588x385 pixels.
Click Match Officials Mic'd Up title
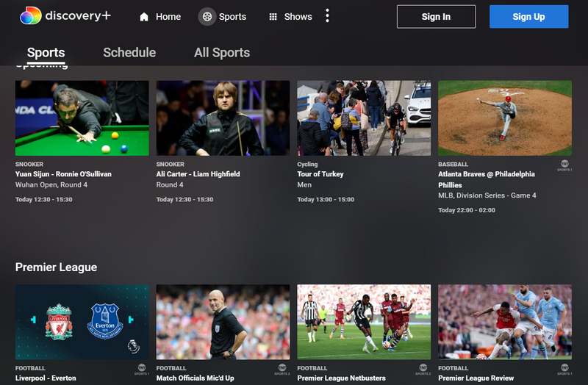point(195,378)
